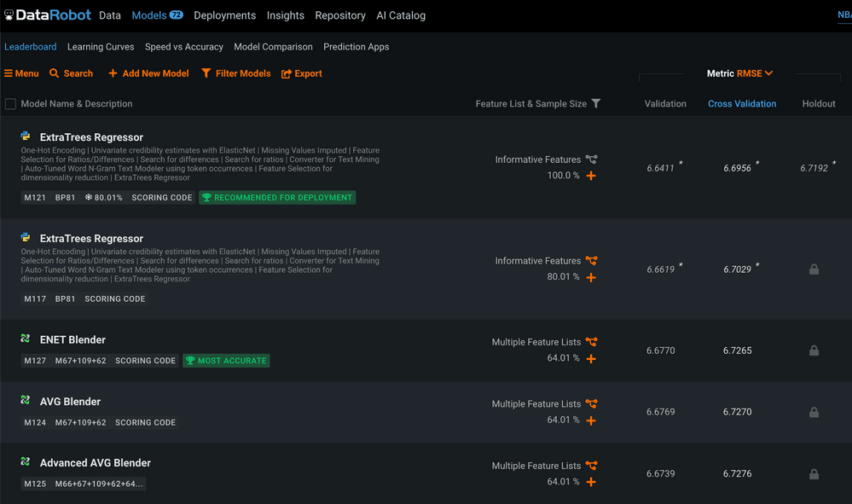The height and width of the screenshot is (504, 852).
Task: Click the holdout lock icon for Advanced AVG Blender
Action: [x=814, y=473]
